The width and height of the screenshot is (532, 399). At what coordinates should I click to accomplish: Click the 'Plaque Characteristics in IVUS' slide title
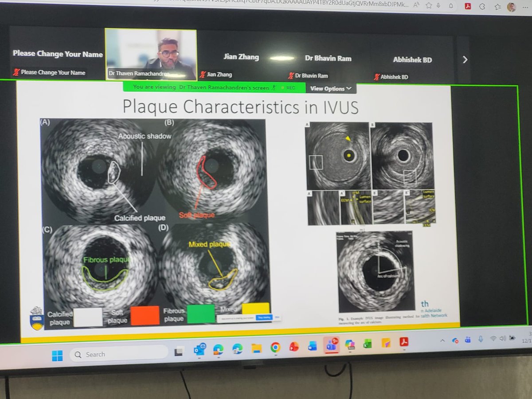pyautogui.click(x=240, y=107)
